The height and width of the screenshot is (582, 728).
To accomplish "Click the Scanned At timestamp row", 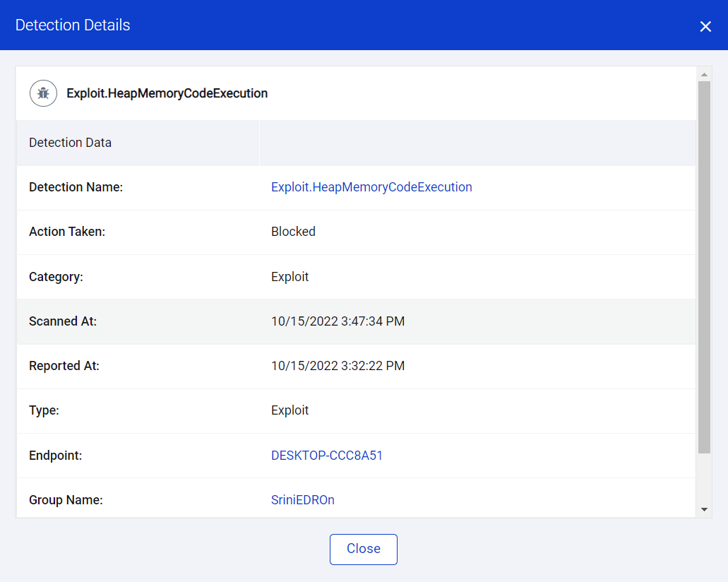I will click(338, 321).
